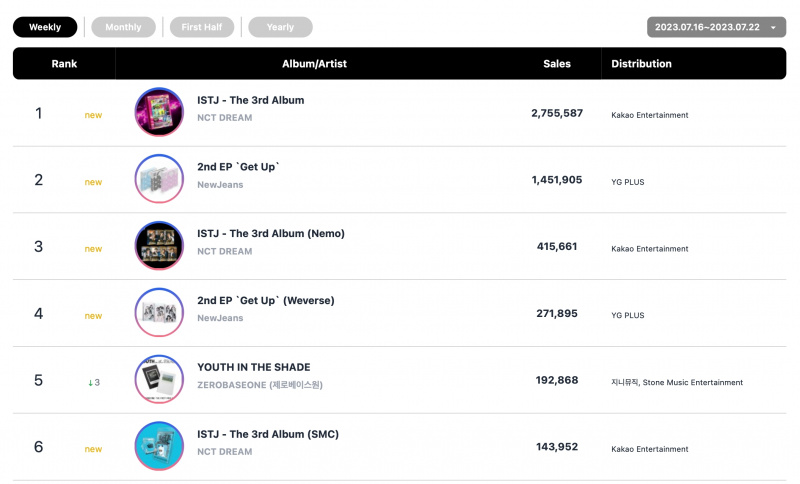Image resolution: width=800 pixels, height=484 pixels.
Task: Click the NewJeans artist name under rank 2
Action: (x=220, y=185)
